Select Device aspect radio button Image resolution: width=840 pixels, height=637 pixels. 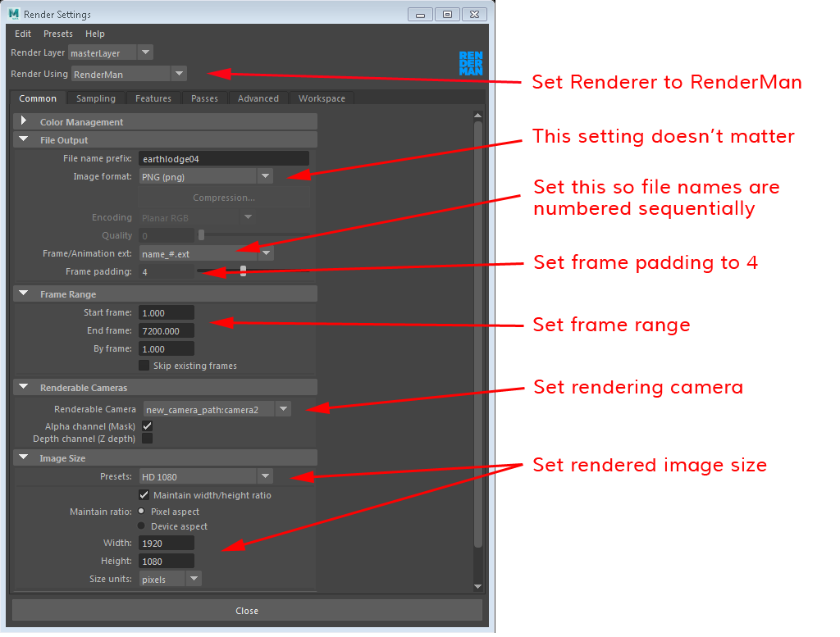click(x=141, y=526)
